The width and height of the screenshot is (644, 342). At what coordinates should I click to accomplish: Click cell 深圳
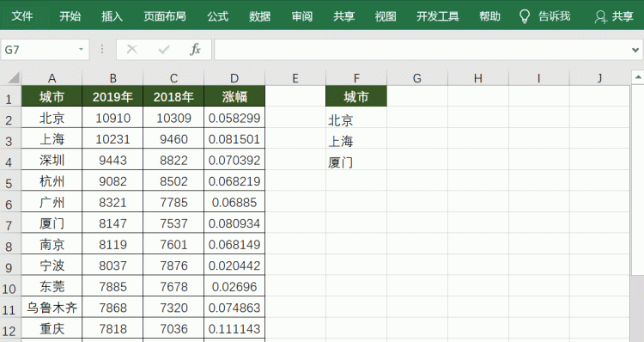click(52, 160)
